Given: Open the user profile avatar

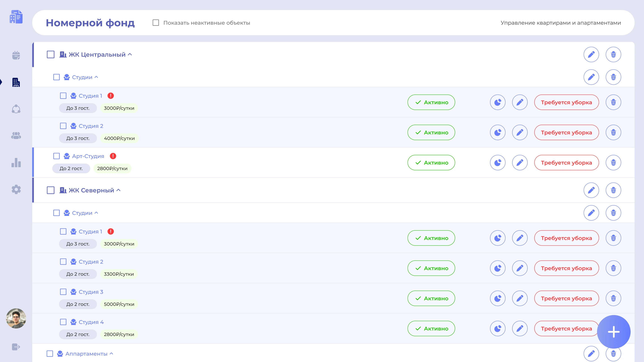Looking at the screenshot, I should 16,318.
